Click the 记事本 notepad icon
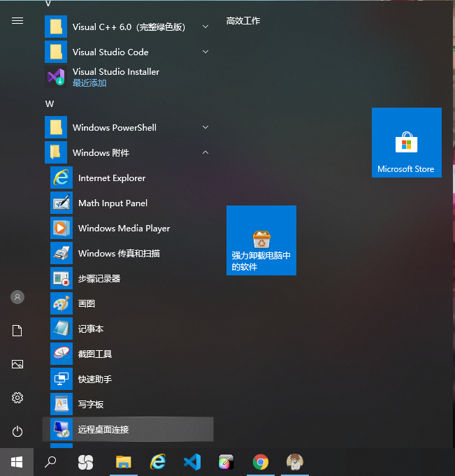The width and height of the screenshot is (455, 476). (x=62, y=329)
